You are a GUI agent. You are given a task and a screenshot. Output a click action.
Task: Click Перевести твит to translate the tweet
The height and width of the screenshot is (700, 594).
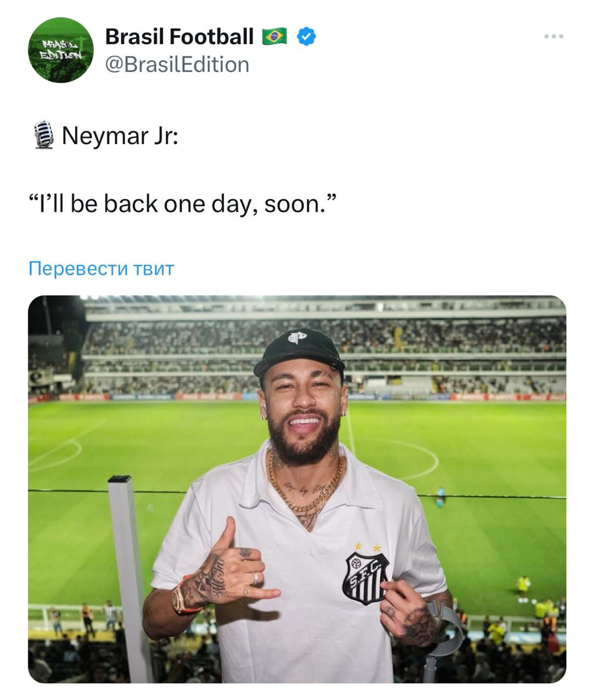tap(101, 268)
